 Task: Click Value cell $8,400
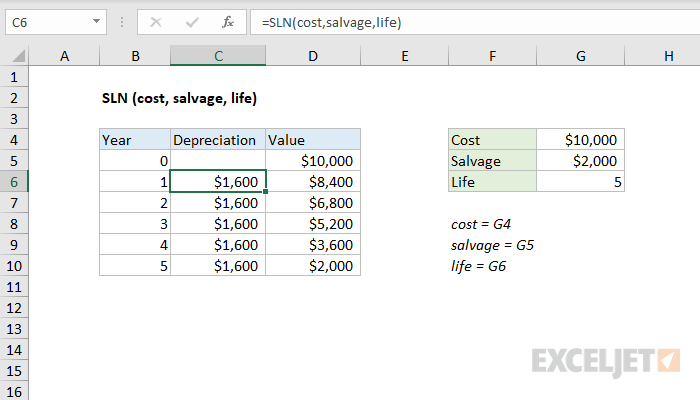313,182
